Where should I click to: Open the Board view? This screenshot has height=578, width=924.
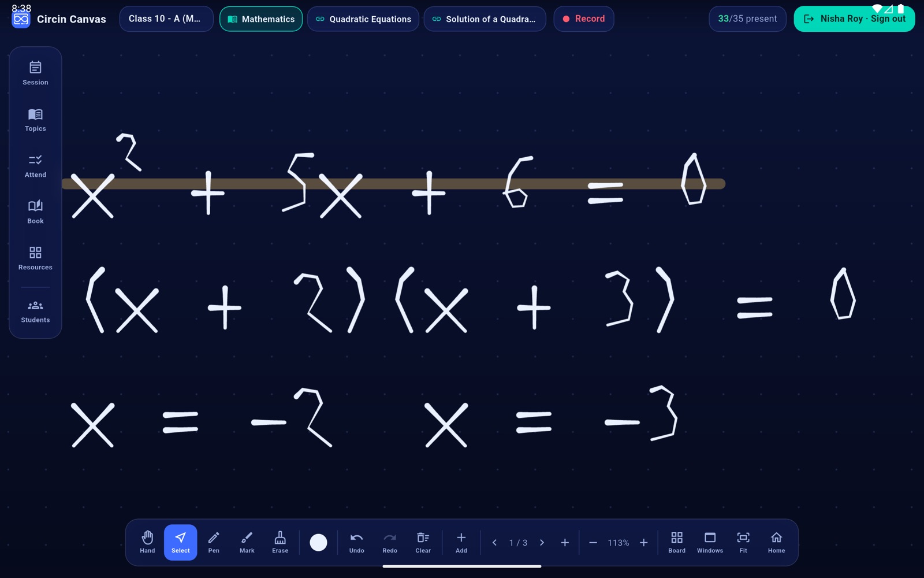pyautogui.click(x=677, y=542)
